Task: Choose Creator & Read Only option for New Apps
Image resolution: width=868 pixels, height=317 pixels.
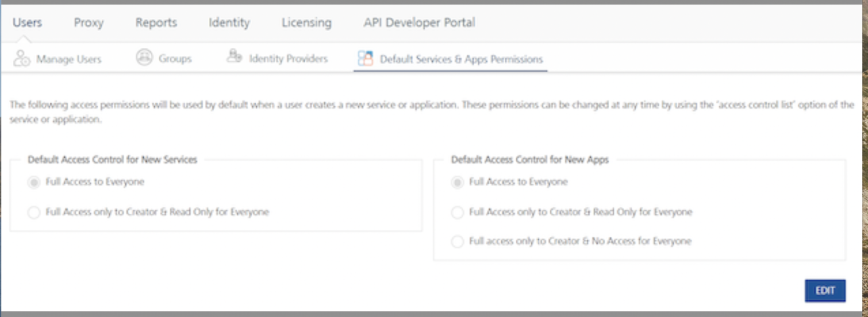Action: (458, 213)
